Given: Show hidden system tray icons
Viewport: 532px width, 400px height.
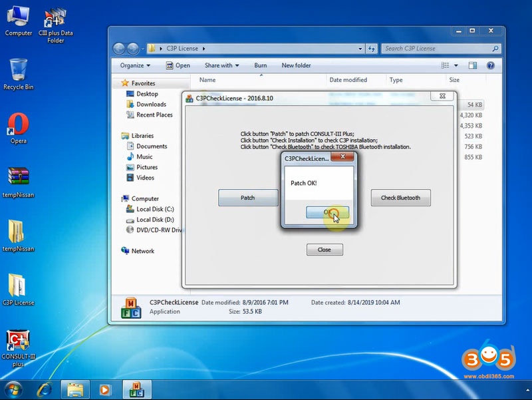Looking at the screenshot, I should click(x=527, y=390).
